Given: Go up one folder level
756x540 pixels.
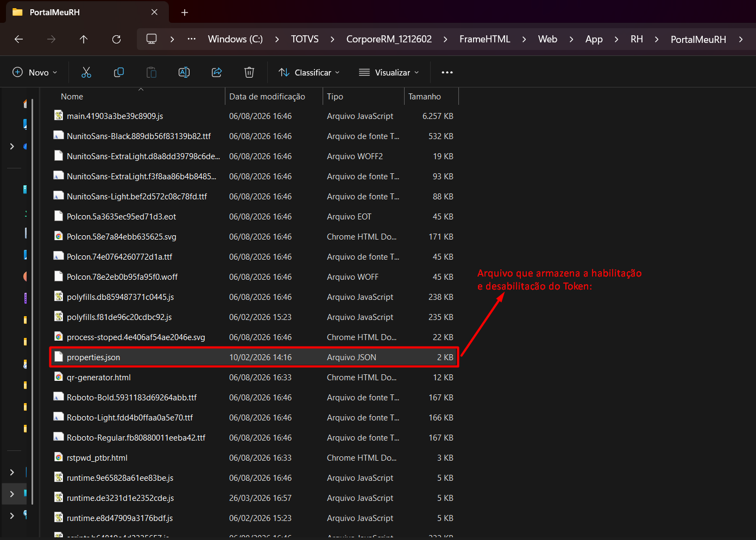Looking at the screenshot, I should [x=84, y=39].
